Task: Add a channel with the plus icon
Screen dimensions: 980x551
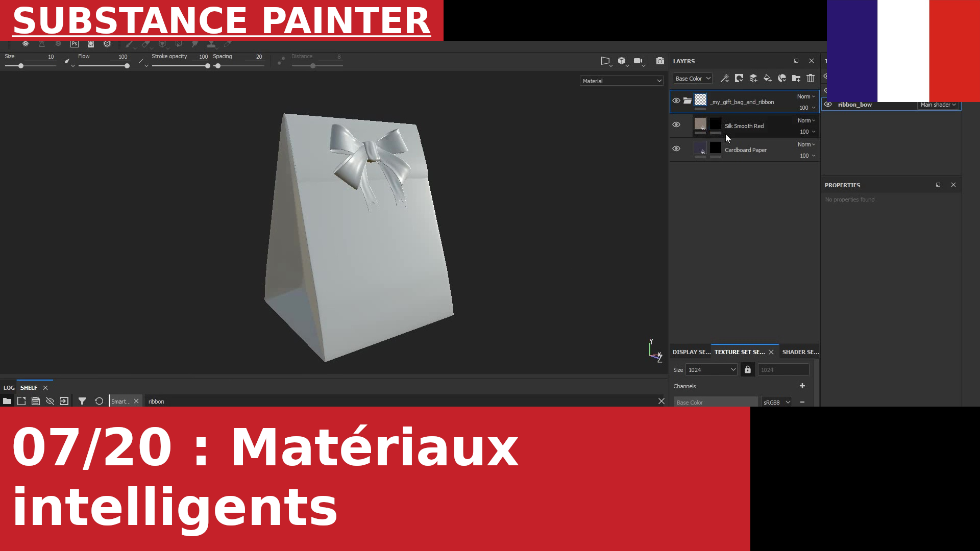Action: point(802,386)
